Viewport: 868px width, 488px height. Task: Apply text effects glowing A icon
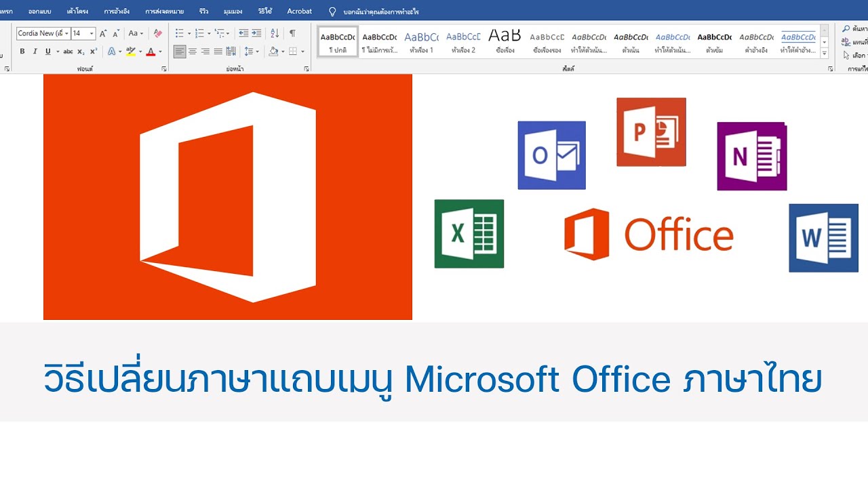point(112,52)
